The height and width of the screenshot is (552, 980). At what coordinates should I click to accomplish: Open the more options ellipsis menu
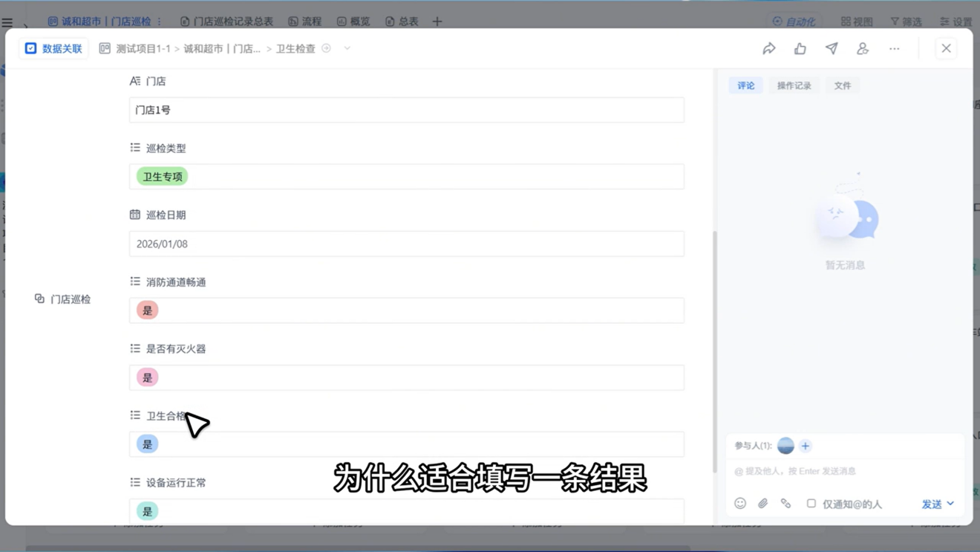coord(895,48)
